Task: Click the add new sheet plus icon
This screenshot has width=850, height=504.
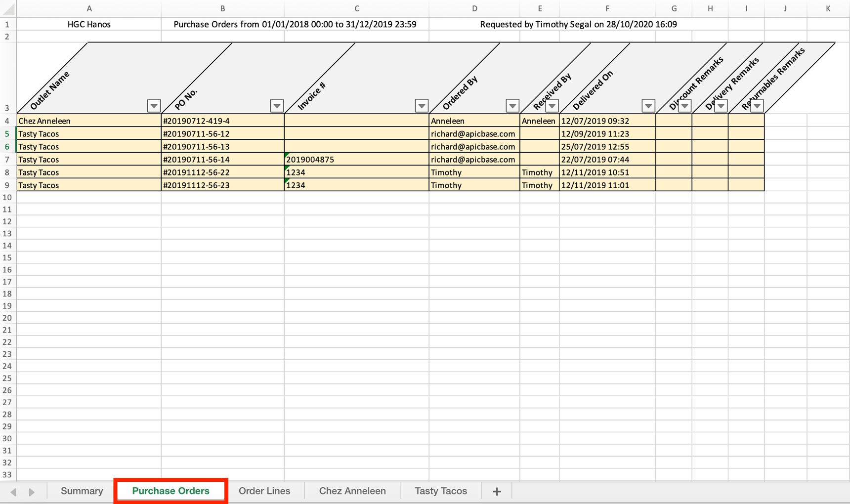Action: coord(496,491)
